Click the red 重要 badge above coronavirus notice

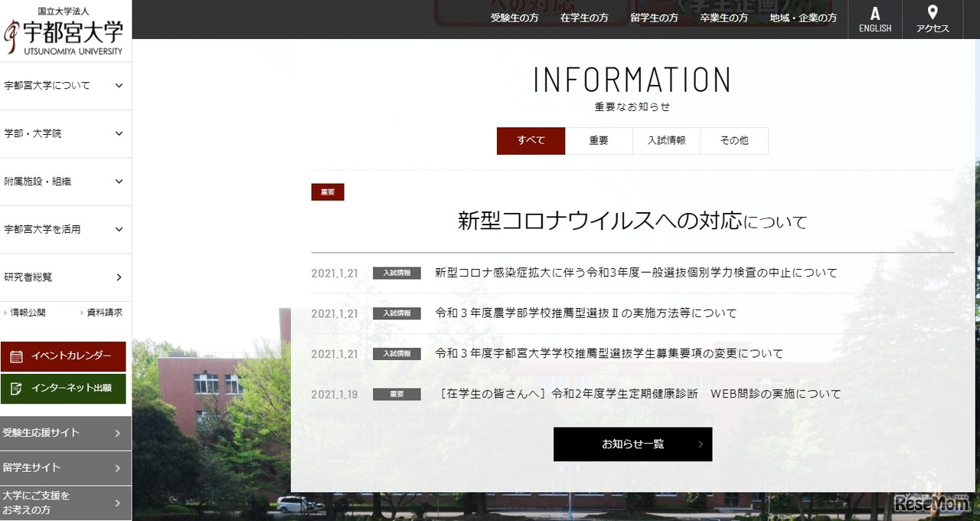coord(328,192)
